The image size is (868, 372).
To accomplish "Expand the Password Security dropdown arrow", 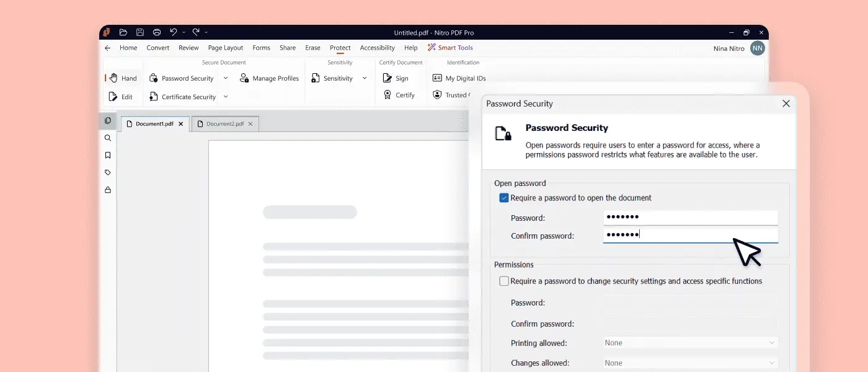I will pyautogui.click(x=226, y=78).
